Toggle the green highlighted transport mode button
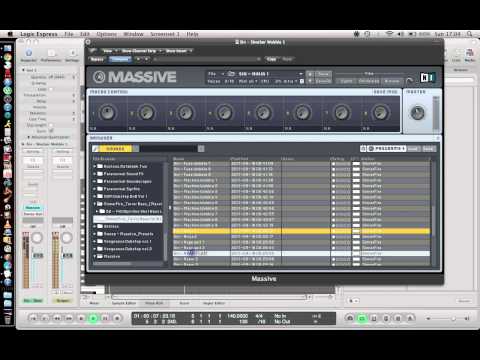 (x=362, y=318)
